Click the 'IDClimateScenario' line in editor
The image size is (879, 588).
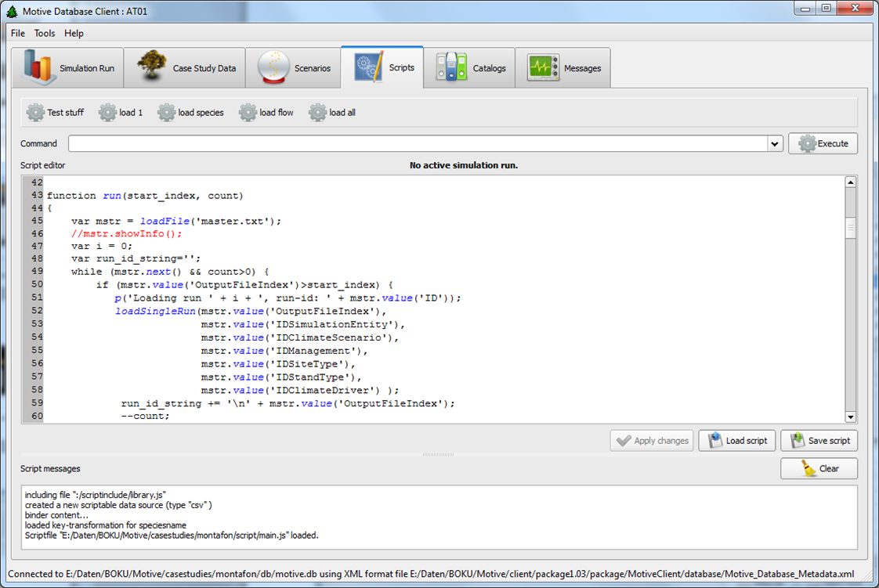coord(300,337)
